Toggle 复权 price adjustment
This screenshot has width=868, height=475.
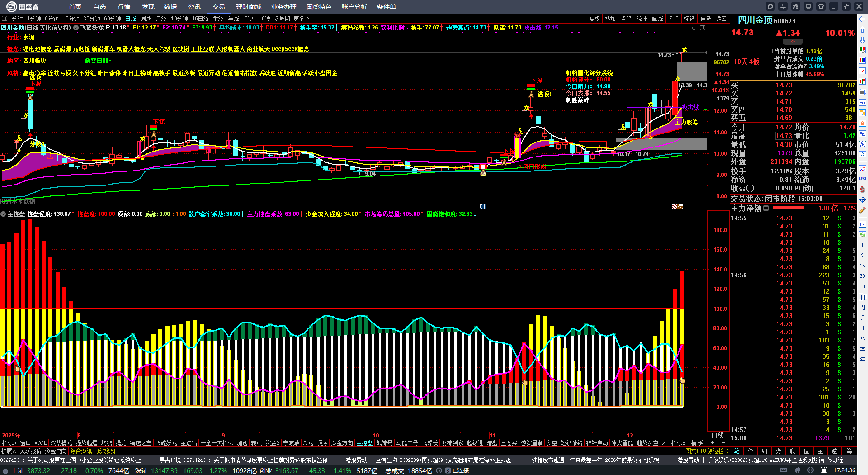tap(595, 19)
